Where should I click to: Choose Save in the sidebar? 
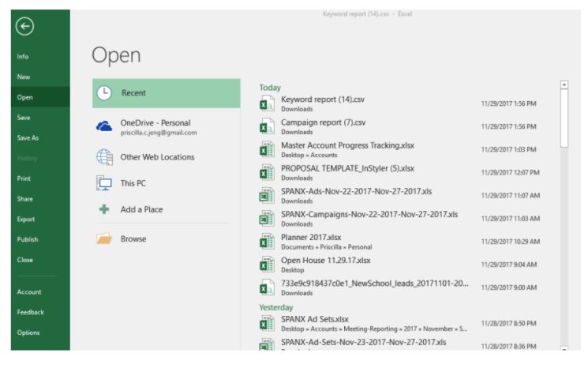pyautogui.click(x=40, y=118)
